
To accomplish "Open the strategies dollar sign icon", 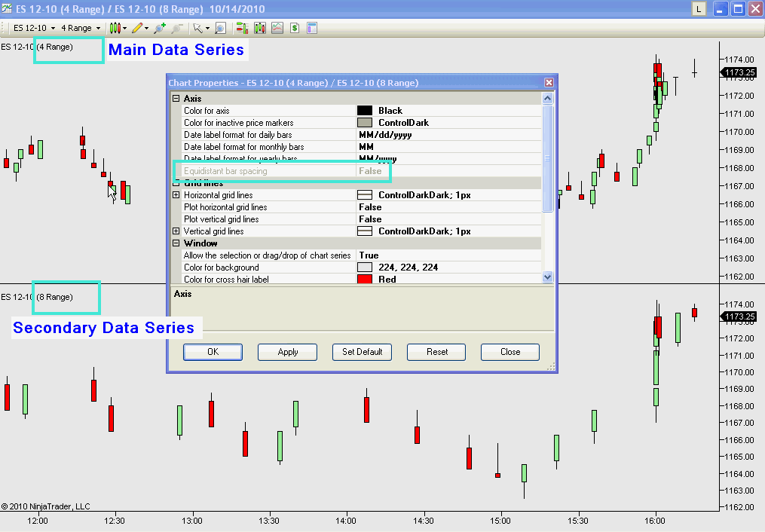I will pos(294,28).
